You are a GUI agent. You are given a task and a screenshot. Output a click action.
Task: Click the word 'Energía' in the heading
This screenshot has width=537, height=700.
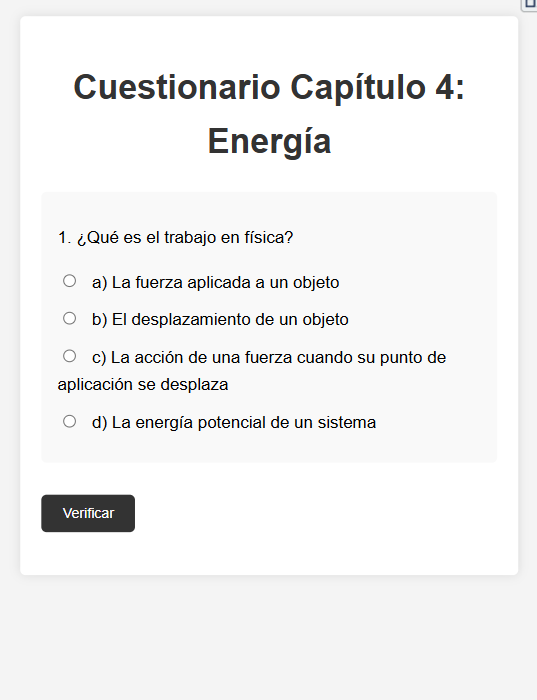[x=269, y=142]
